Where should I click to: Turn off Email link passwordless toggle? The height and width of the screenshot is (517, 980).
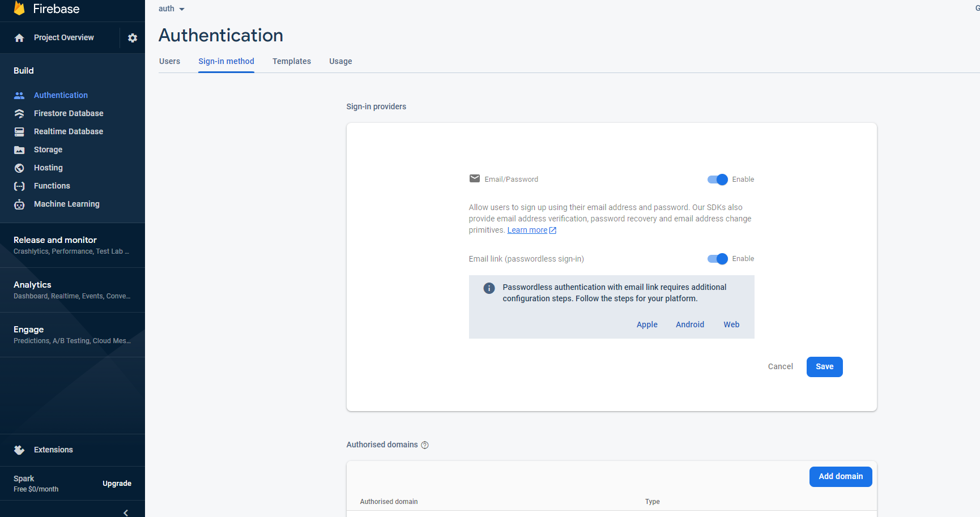click(x=717, y=259)
